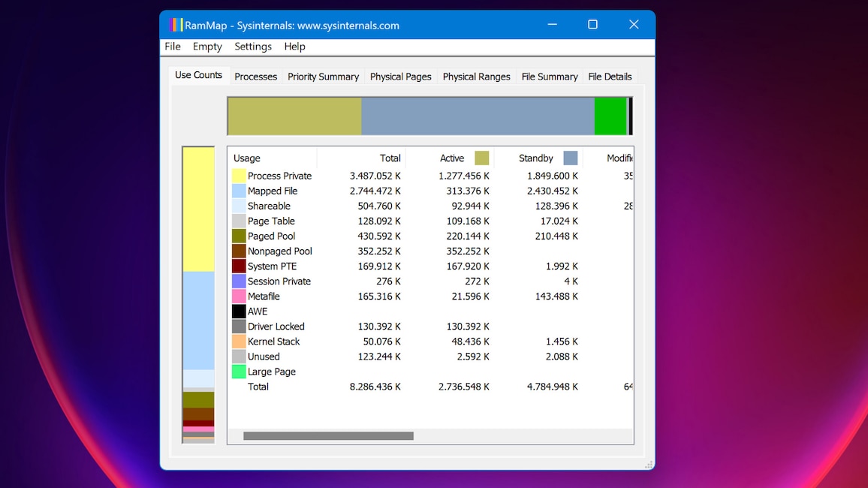Click the Usage column header
Viewport: 868px width, 488px height.
coord(273,158)
